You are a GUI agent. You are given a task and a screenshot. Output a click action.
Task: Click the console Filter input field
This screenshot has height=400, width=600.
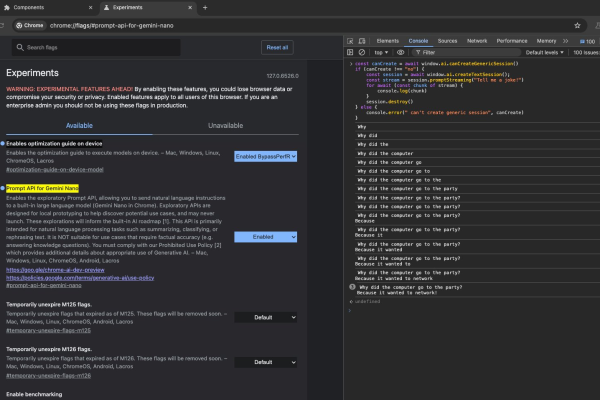point(467,52)
